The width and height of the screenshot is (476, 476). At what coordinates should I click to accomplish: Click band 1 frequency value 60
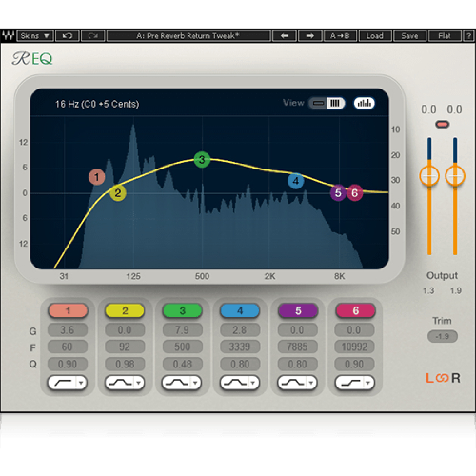pos(68,347)
